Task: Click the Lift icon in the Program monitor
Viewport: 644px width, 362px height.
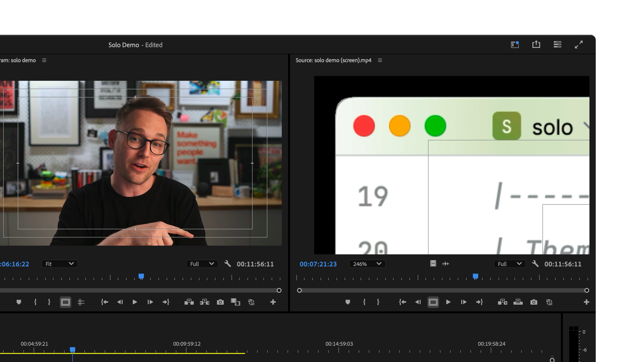Action: point(189,302)
